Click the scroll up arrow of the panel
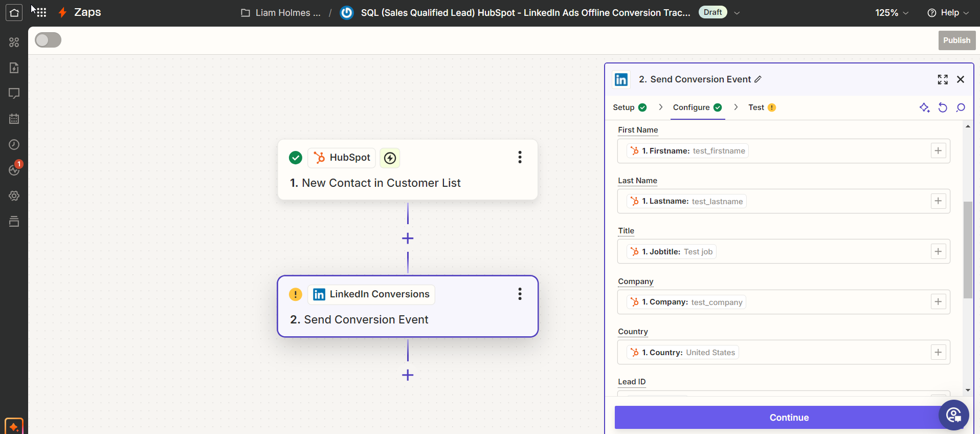 point(968,126)
